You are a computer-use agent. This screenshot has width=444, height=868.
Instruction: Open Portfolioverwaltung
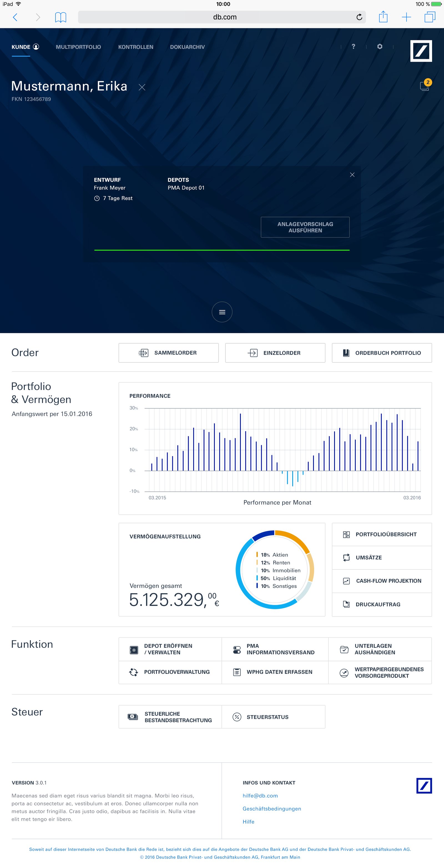point(170,672)
